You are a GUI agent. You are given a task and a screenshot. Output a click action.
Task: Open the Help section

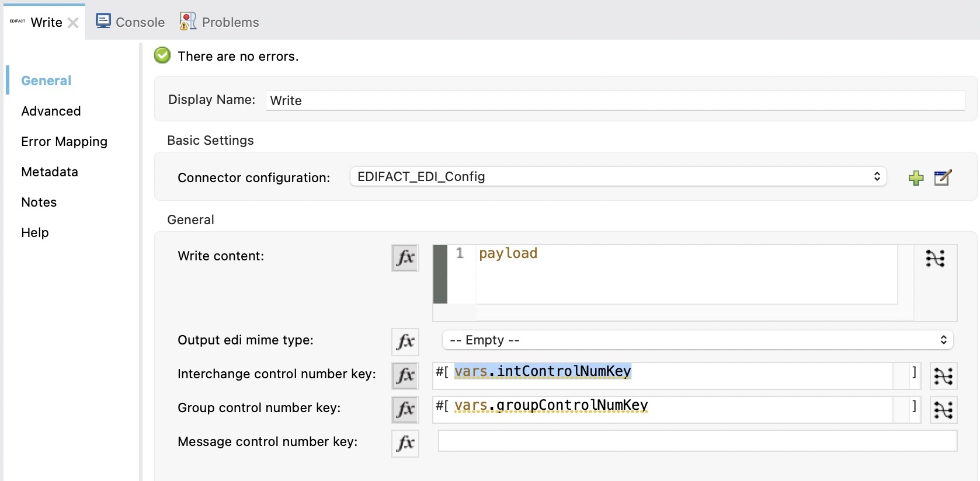coord(35,232)
